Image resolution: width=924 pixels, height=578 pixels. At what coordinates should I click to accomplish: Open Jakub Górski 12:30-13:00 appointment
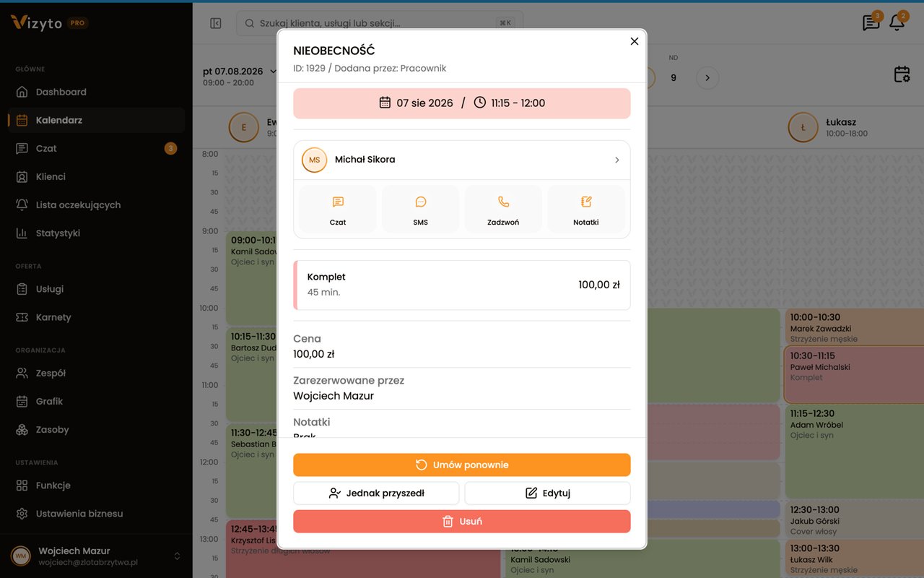pyautogui.click(x=854, y=519)
